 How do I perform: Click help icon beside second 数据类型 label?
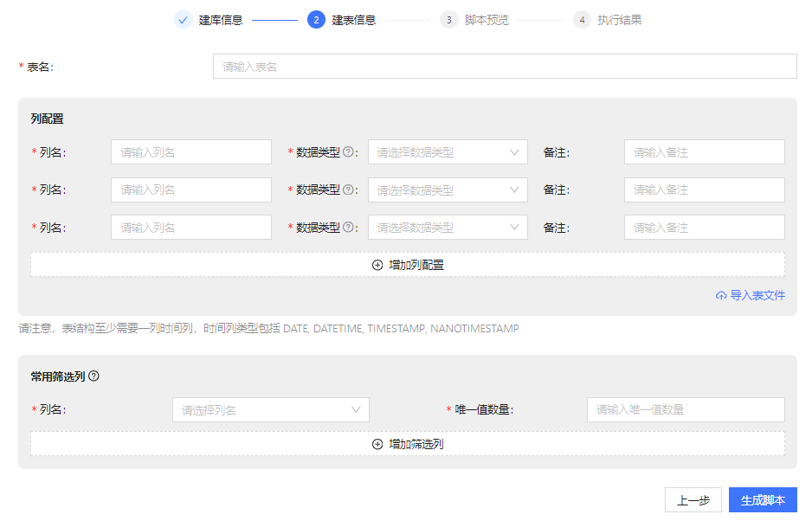tap(349, 190)
